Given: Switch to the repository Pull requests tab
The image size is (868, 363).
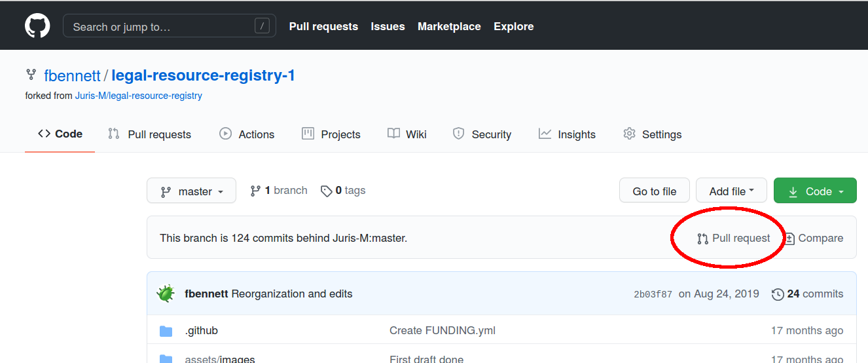Looking at the screenshot, I should pos(150,134).
